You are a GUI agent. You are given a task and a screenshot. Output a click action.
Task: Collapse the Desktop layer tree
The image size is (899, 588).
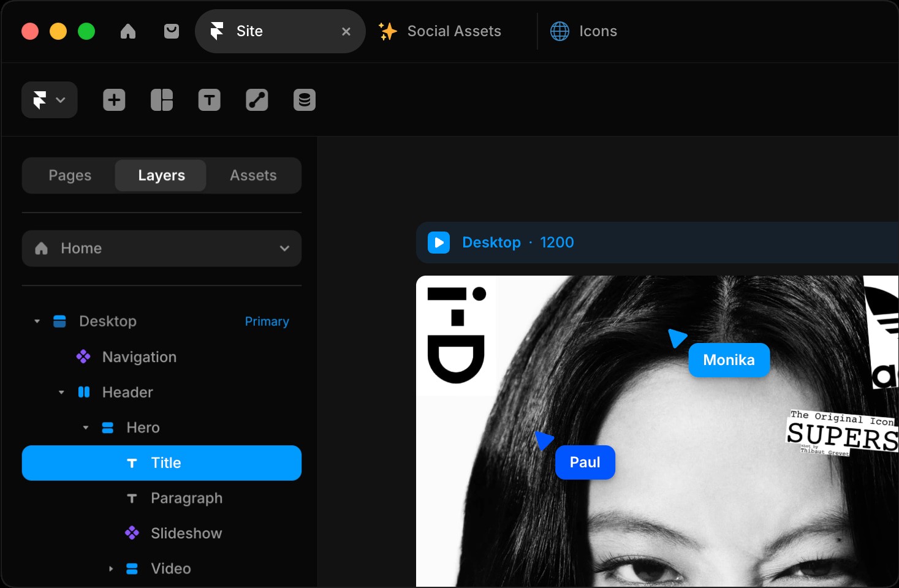point(36,321)
